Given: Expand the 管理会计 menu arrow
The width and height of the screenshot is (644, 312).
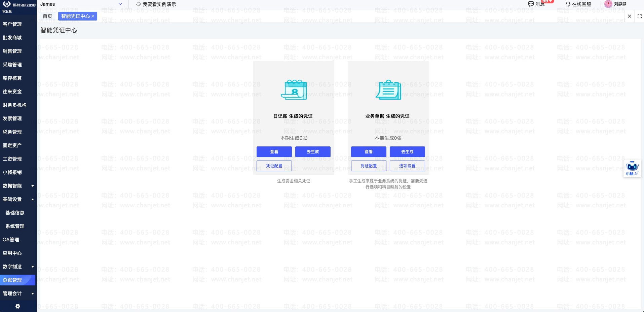Looking at the screenshot, I should 33,293.
